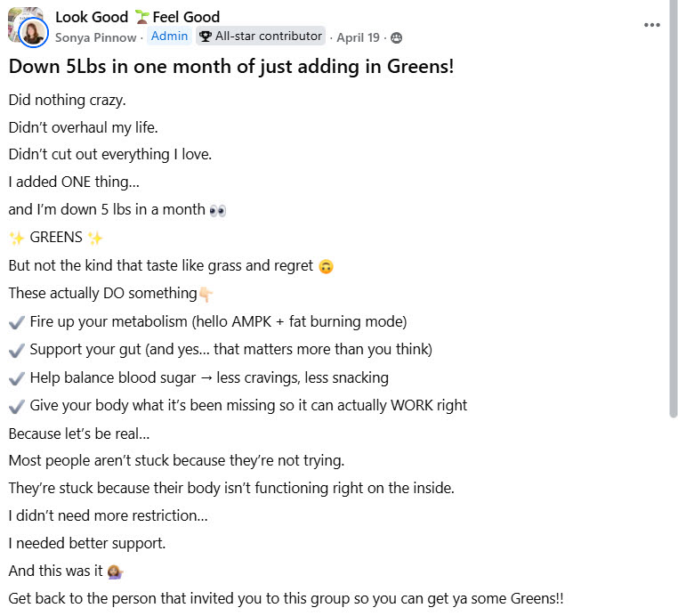
Task: Open the three-dot post options menu
Action: (651, 25)
